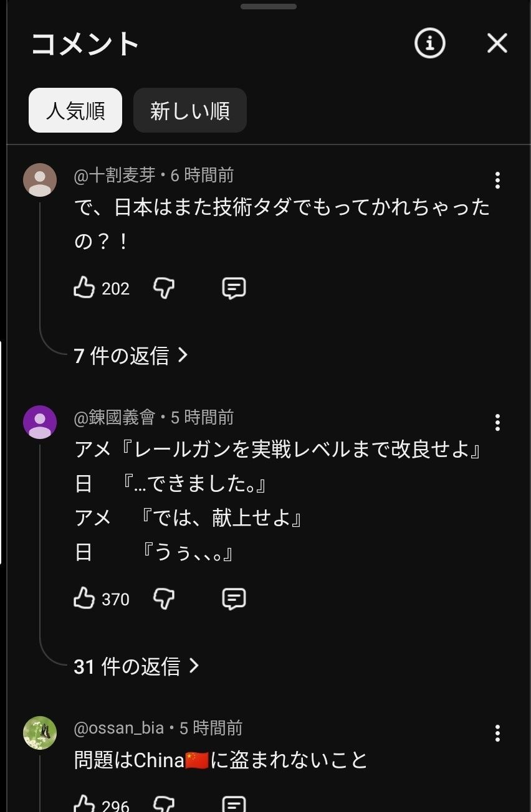531x812 pixels.
Task: Open options menu for @ossan_bia's comment
Action: 497,733
